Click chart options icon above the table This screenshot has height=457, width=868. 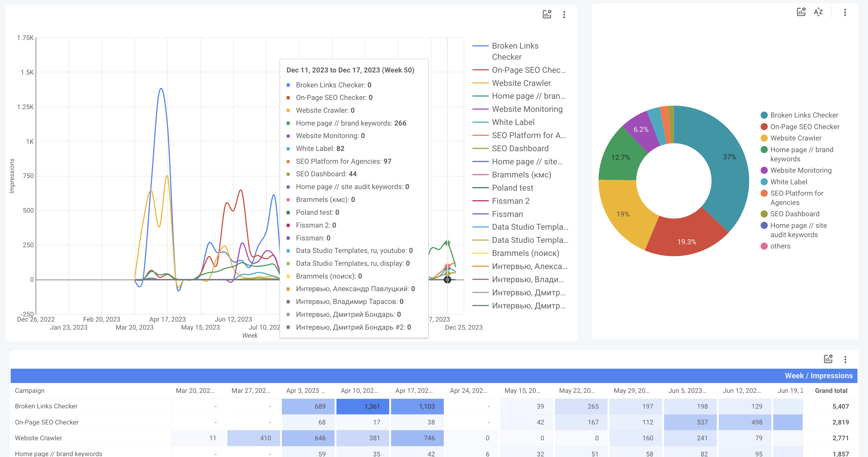(x=828, y=359)
